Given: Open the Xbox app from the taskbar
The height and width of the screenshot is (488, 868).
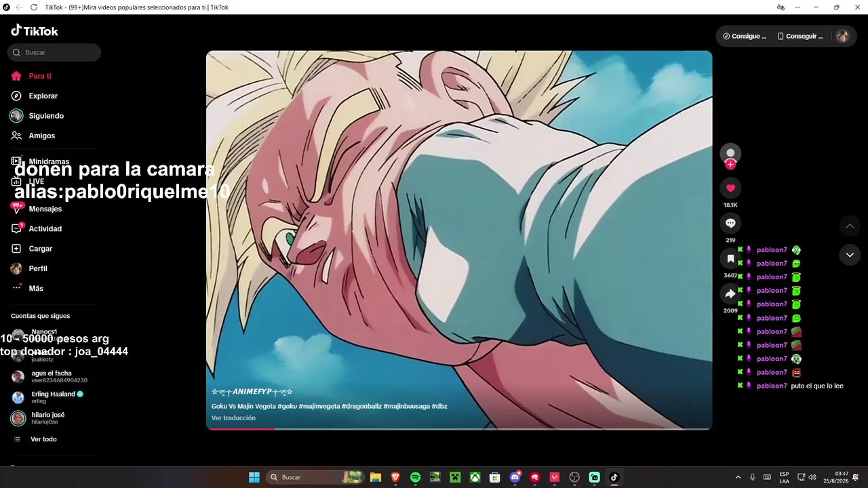Looking at the screenshot, I should pos(475,477).
